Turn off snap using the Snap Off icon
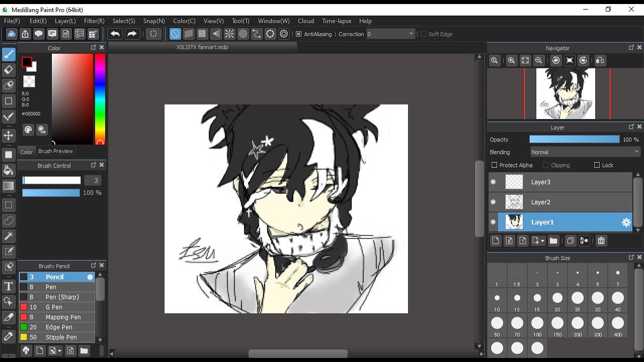This screenshot has height=362, width=644. 175,34
